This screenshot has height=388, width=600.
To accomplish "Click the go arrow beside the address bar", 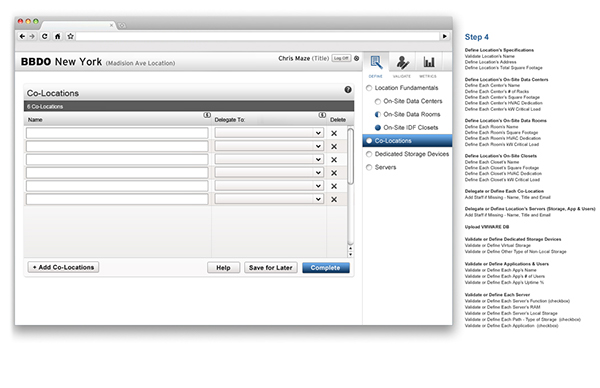I will [445, 36].
